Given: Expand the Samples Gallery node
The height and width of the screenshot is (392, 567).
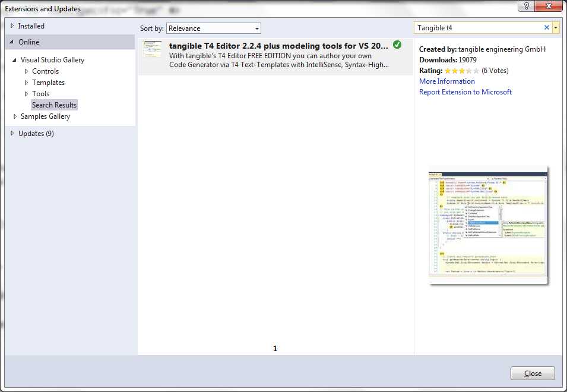Looking at the screenshot, I should point(15,116).
